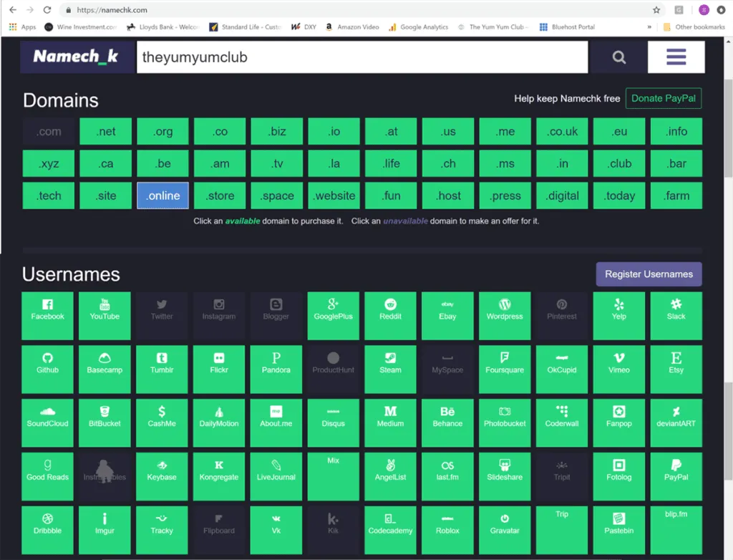Click the Register Usernames button

coord(649,274)
